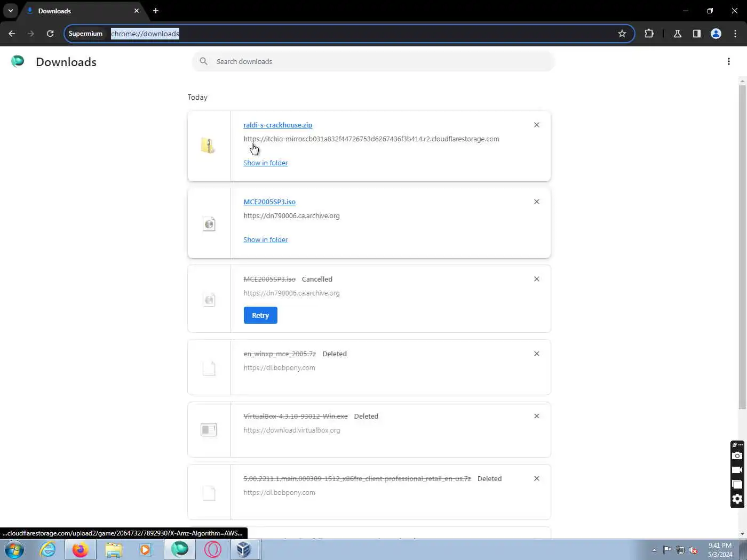Click the itchio-mirror cloudflarestorage URL text
The width and height of the screenshot is (747, 560).
pos(371,139)
